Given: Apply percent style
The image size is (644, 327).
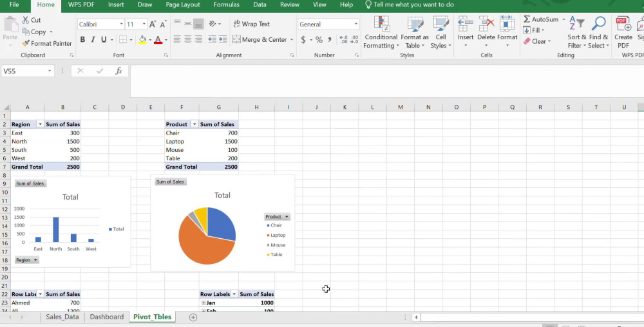Looking at the screenshot, I should [319, 39].
